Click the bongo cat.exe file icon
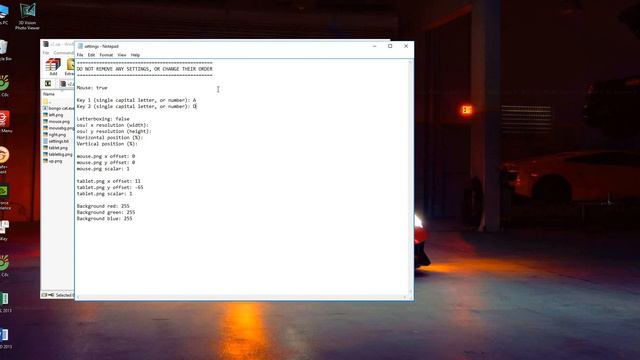640x360 pixels. 45,108
